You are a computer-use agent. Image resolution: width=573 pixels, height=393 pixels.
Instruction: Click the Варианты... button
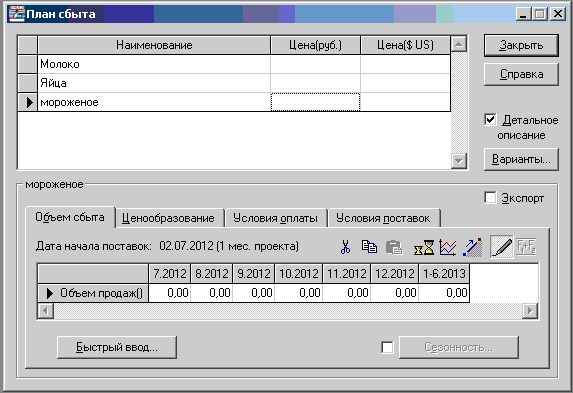click(521, 159)
